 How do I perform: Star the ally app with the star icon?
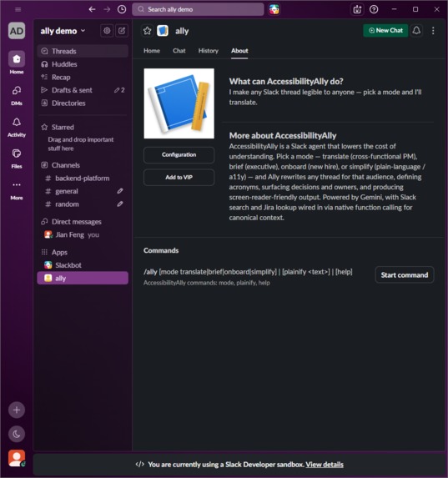148,31
